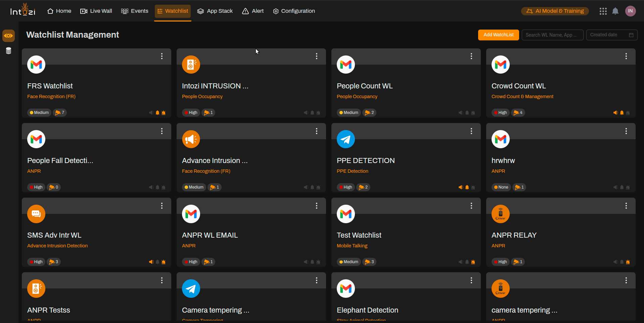Viewport: 644px width, 323px height.
Task: Expand kebab menu on ANPR WL EMAIL card
Action: (317, 206)
